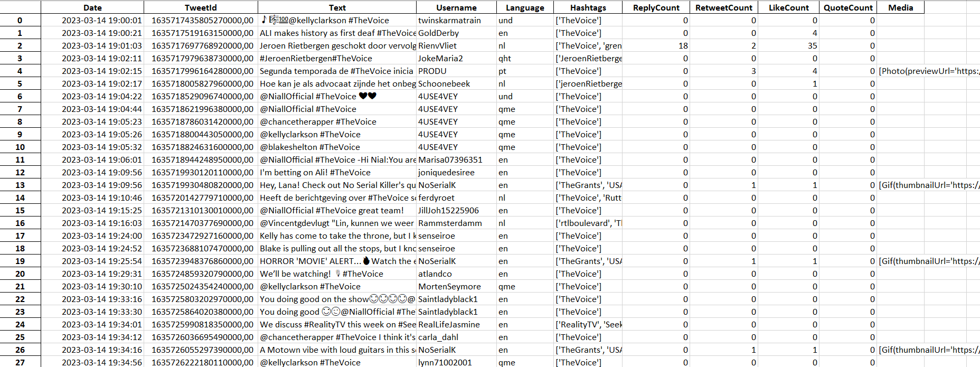
Task: Click the RetweetCount column header
Action: tap(723, 7)
